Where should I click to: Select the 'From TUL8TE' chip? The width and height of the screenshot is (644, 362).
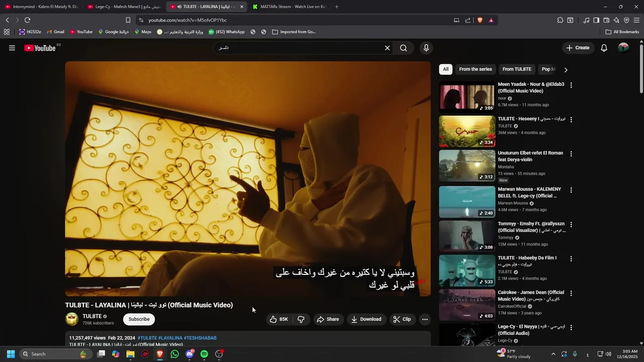517,69
